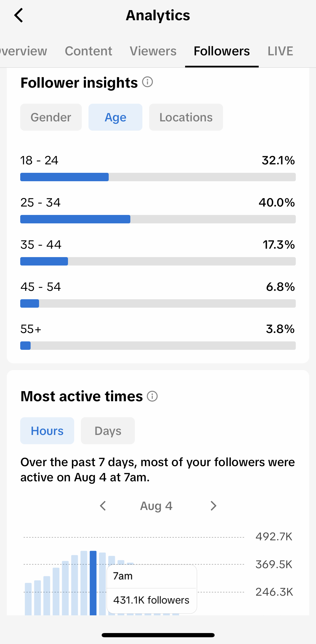Select the Locations filter
The image size is (316, 644).
pyautogui.click(x=186, y=117)
